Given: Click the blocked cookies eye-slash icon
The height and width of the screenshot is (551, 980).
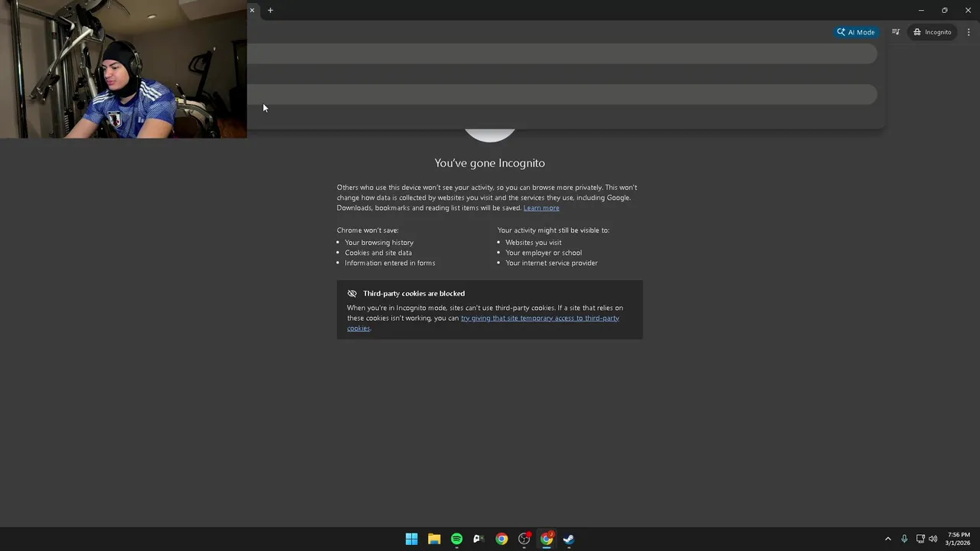Looking at the screenshot, I should click(x=352, y=294).
